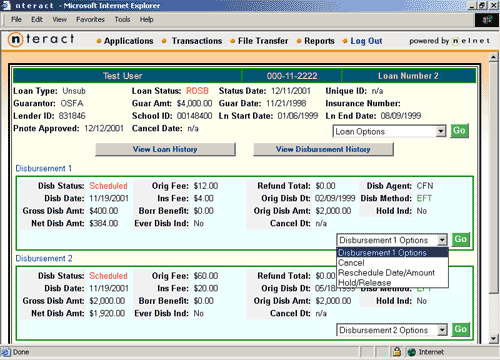
Task: Click the Internet Explorer throbber icon
Action: pos(487,20)
